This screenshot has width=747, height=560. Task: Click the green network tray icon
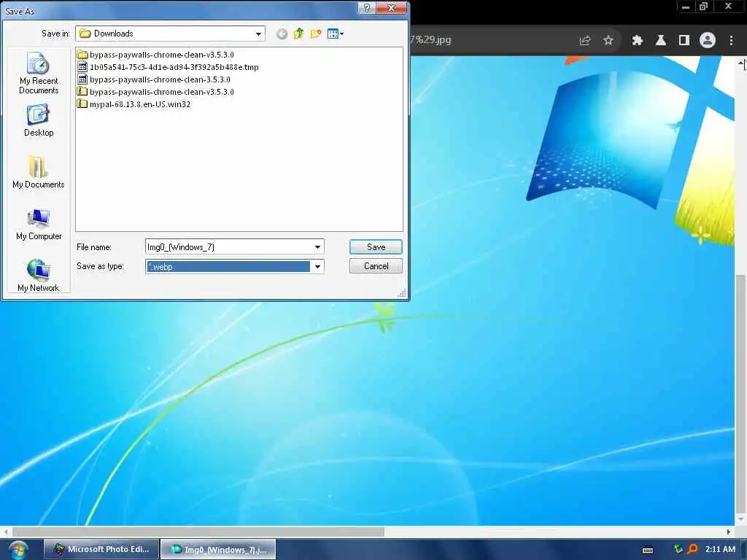[678, 549]
